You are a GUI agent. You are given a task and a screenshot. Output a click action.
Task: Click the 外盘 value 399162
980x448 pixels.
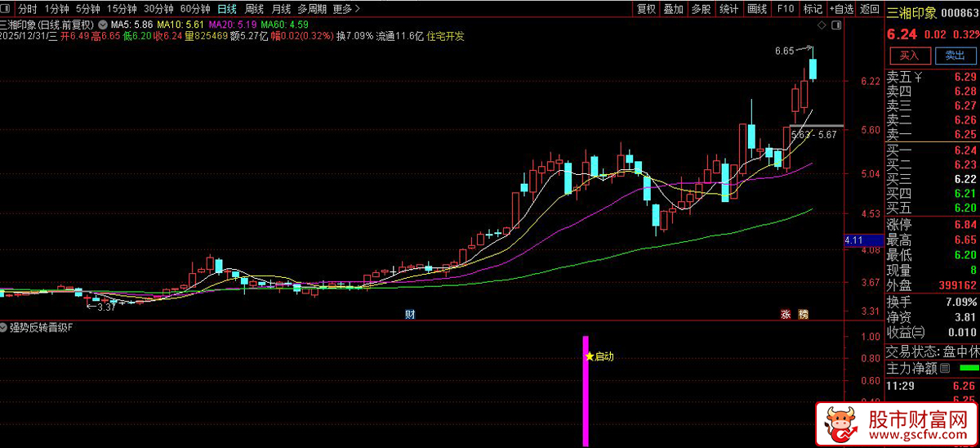click(x=956, y=286)
